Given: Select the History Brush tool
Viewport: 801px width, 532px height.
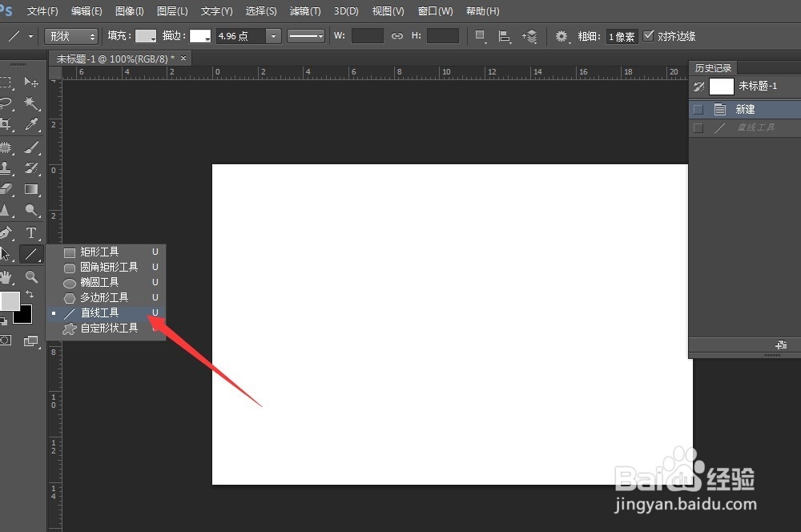Looking at the screenshot, I should [x=31, y=168].
